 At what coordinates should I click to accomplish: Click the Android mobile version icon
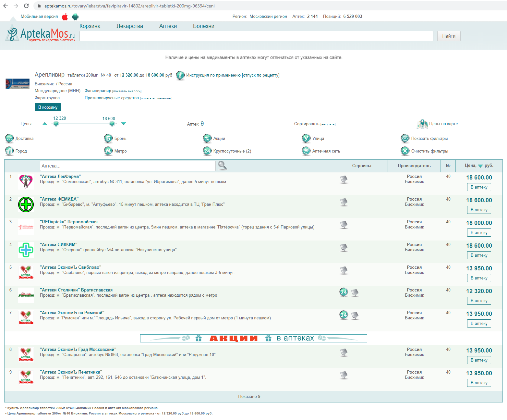75,17
